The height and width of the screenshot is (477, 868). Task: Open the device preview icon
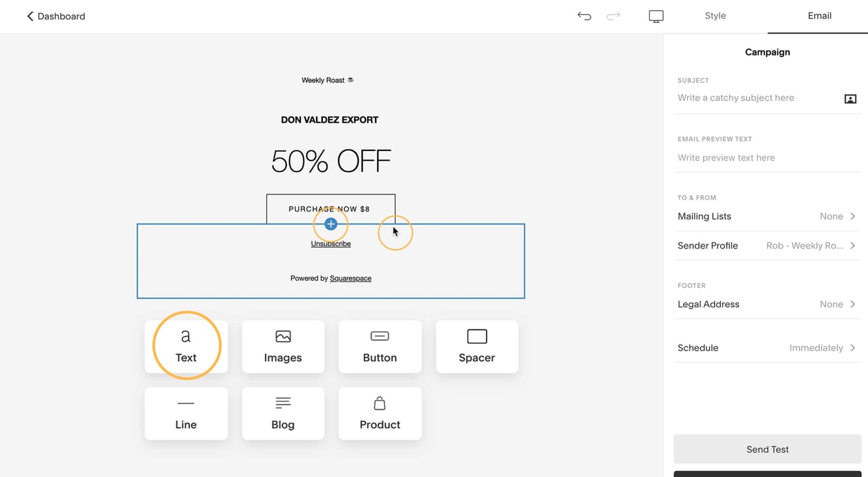[656, 16]
